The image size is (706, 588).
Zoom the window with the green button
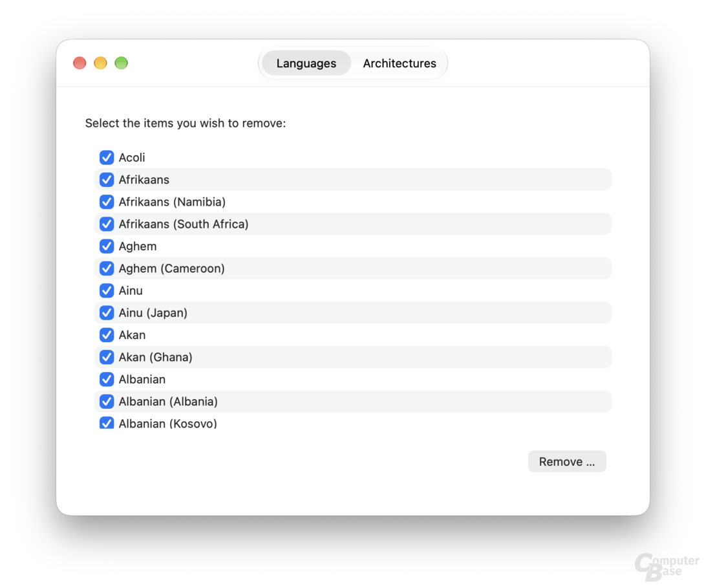tap(121, 63)
